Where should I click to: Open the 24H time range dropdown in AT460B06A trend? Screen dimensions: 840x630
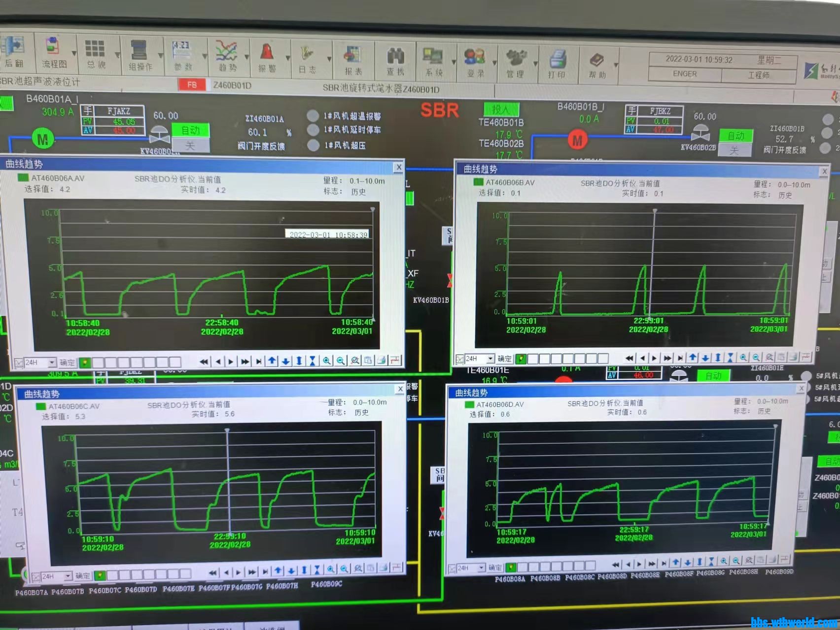click(52, 363)
